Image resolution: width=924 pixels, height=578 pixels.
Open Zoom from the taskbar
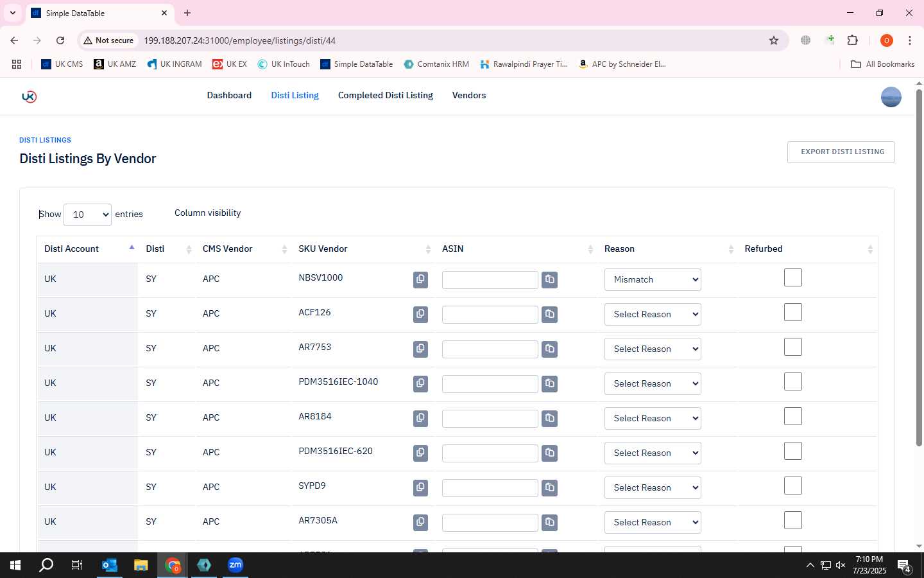tap(235, 565)
